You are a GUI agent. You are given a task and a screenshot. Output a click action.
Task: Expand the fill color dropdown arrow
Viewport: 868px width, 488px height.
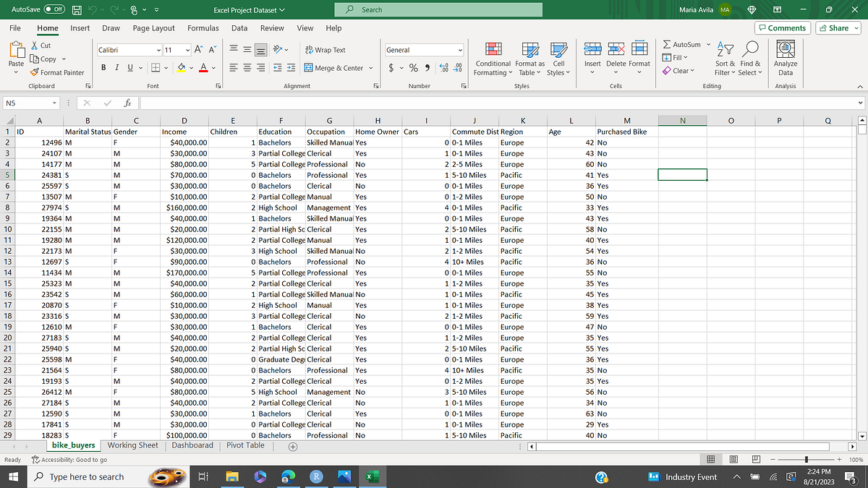pyautogui.click(x=191, y=68)
